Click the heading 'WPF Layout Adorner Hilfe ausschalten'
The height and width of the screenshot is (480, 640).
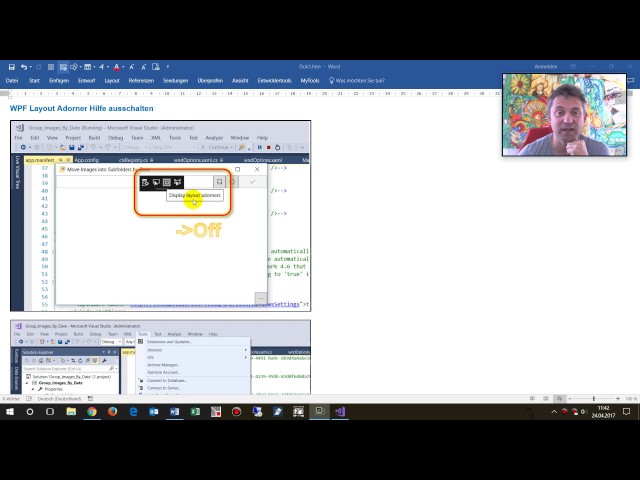[x=82, y=109]
